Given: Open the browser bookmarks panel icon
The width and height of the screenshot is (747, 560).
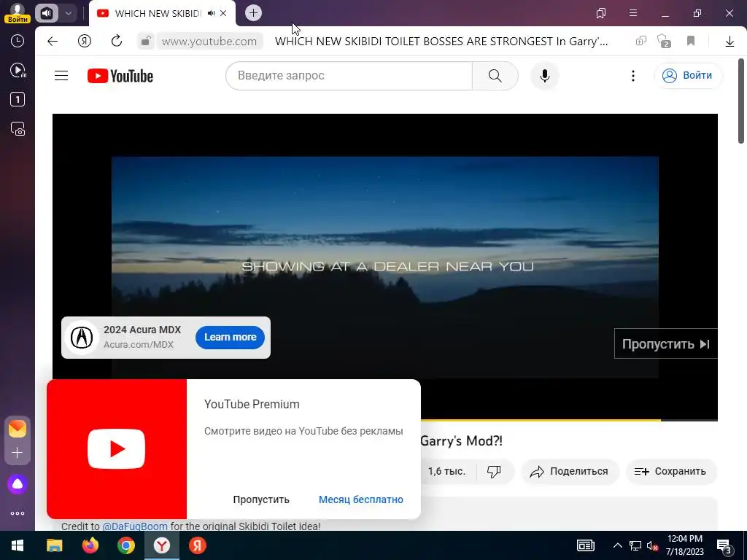Looking at the screenshot, I should [601, 13].
